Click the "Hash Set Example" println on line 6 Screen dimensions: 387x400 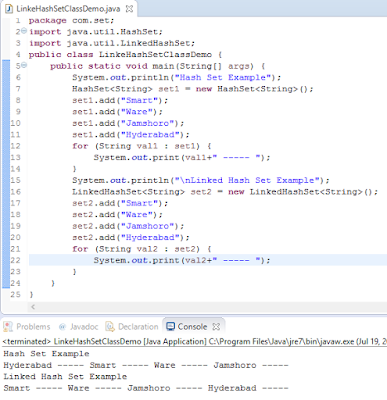coord(177,77)
